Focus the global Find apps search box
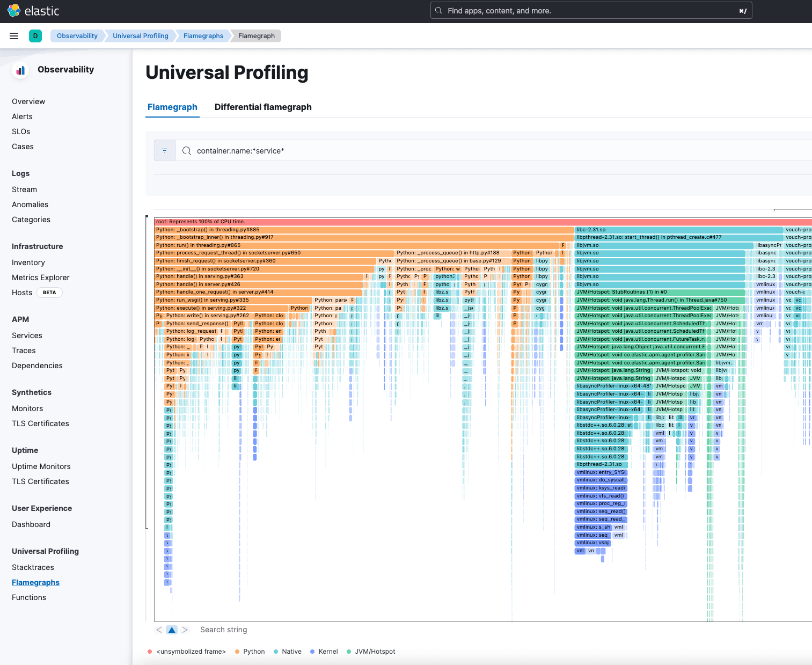812x665 pixels. (x=590, y=11)
